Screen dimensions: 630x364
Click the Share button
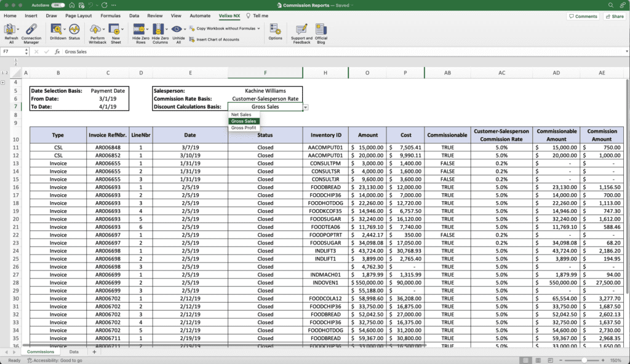point(615,16)
